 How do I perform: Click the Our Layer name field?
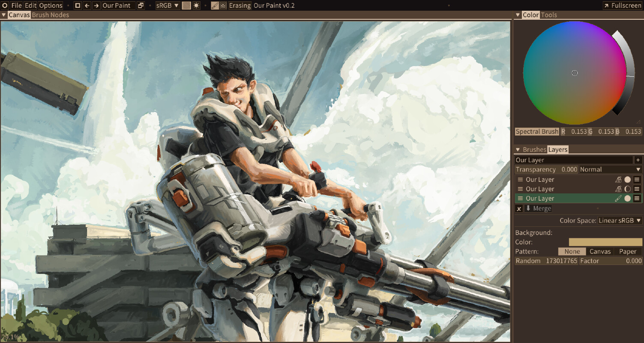click(x=574, y=160)
